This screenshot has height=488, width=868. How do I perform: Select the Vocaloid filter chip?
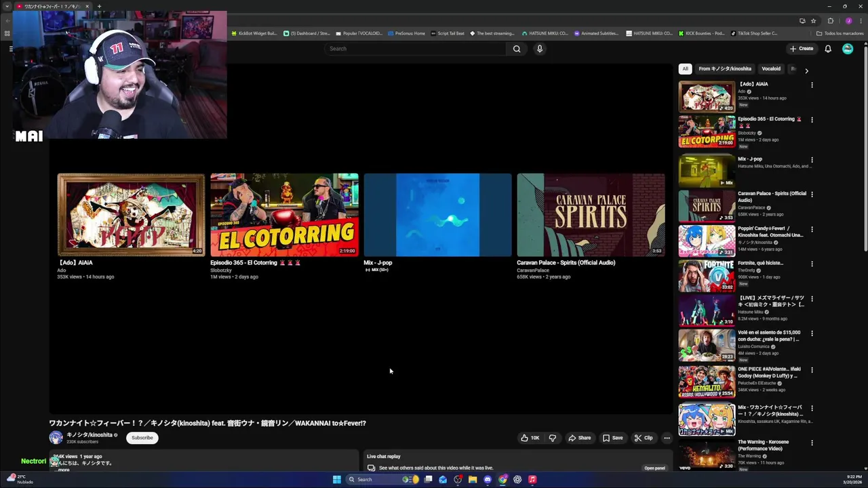[x=771, y=68]
